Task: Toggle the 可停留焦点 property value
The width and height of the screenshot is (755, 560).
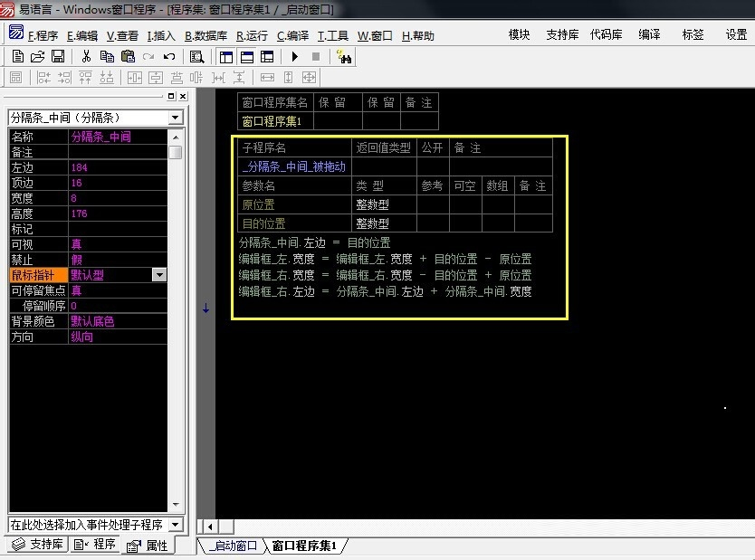Action: 118,290
